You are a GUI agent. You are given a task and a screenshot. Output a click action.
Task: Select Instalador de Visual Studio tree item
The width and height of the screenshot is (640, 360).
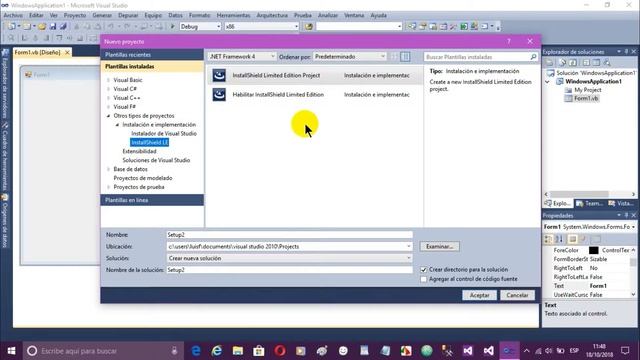click(x=164, y=133)
